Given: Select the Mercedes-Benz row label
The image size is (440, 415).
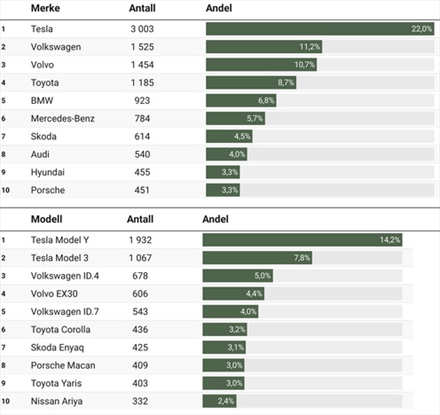Looking at the screenshot, I should 63,118.
